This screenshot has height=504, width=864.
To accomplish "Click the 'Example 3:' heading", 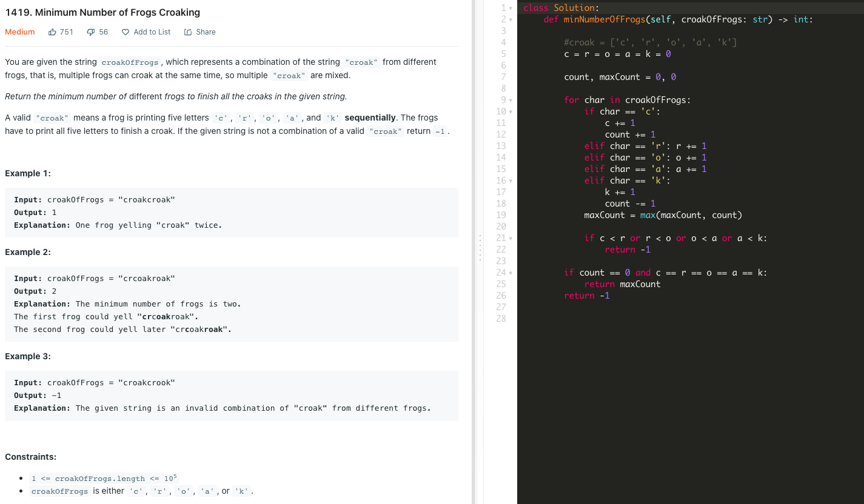I will click(28, 356).
